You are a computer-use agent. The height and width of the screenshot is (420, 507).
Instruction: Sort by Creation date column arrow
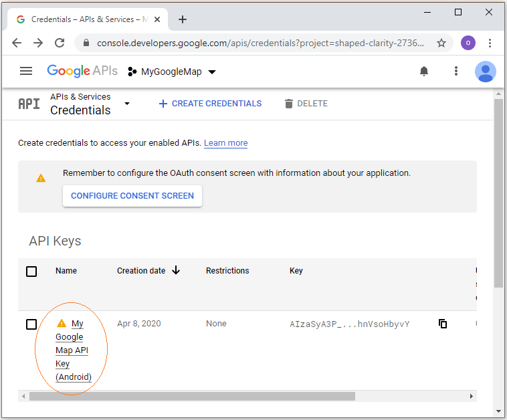tap(176, 270)
